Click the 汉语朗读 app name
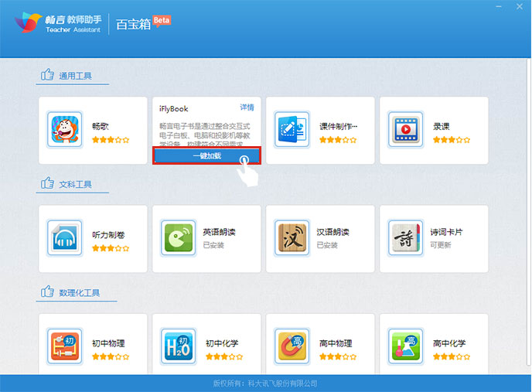This screenshot has width=532, height=392. [x=332, y=232]
